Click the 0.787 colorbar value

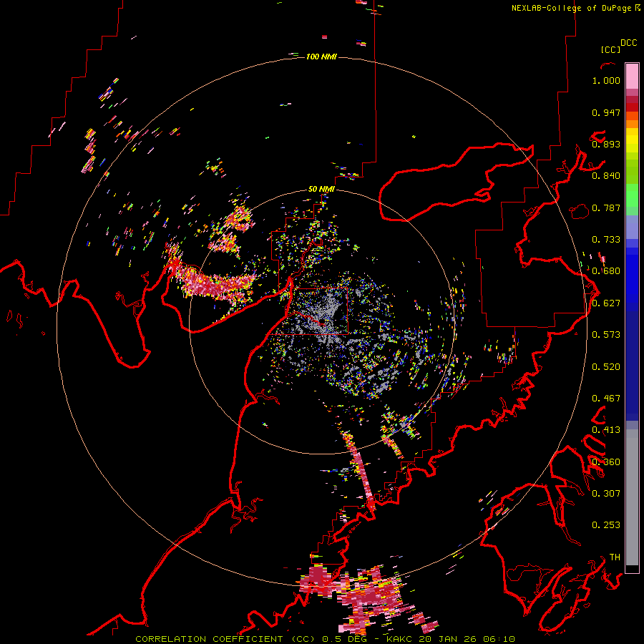point(606,208)
